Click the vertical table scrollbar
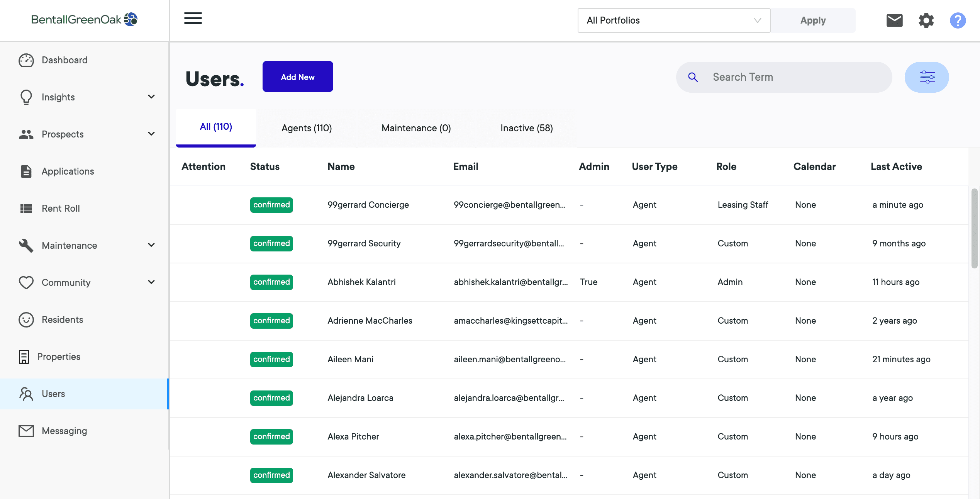Screen dimensions: 980x499 click(974, 228)
